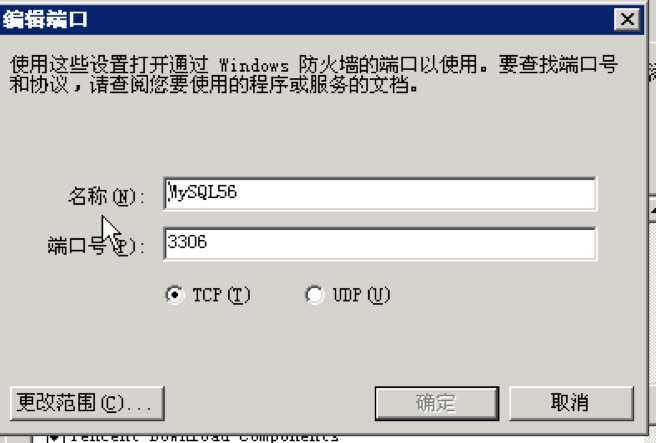Click the 端口号 field containing 3306
Image resolution: width=656 pixels, height=443 pixels.
[x=380, y=244]
